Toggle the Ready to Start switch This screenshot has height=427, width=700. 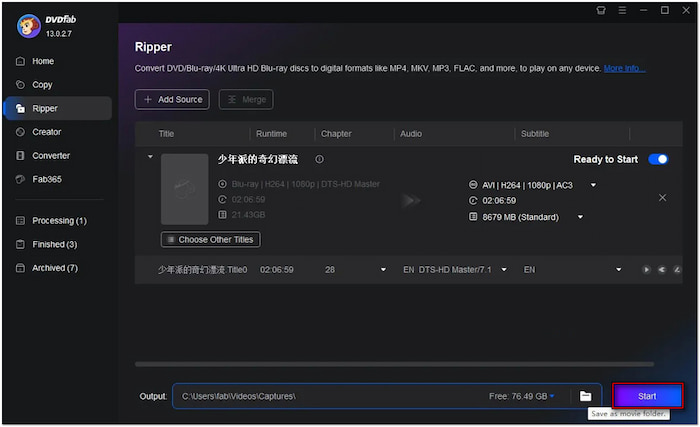[x=658, y=159]
